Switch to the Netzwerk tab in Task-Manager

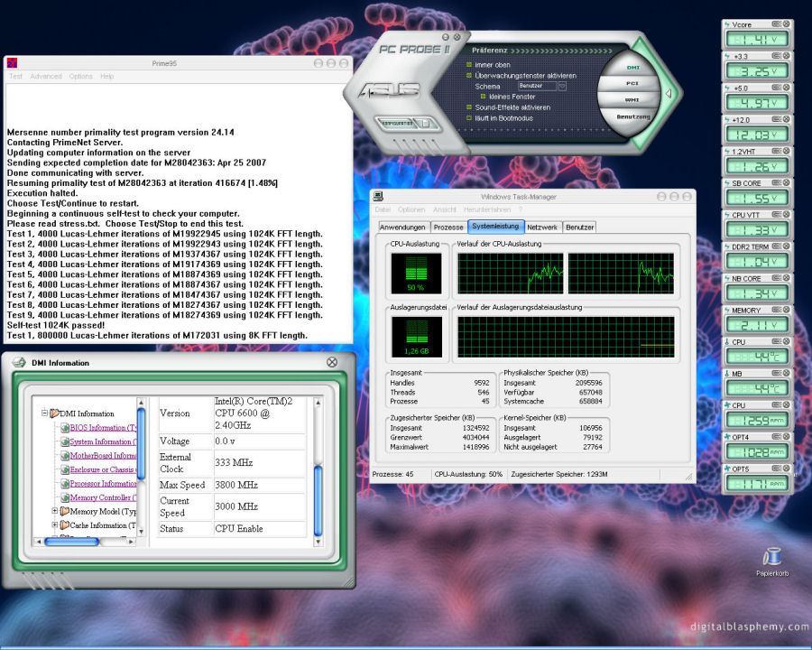542,227
